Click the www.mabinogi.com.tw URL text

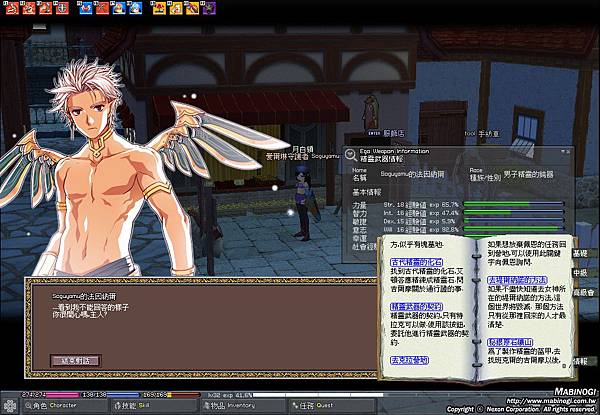pyautogui.click(x=552, y=402)
